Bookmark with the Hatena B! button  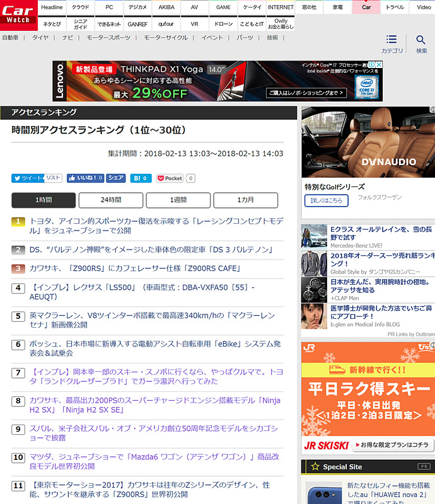point(141,178)
